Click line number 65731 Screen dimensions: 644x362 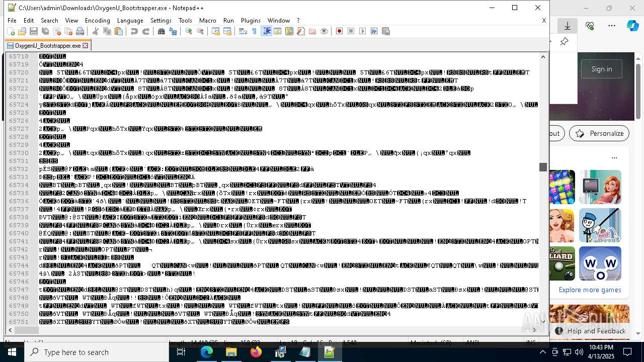tap(19, 161)
